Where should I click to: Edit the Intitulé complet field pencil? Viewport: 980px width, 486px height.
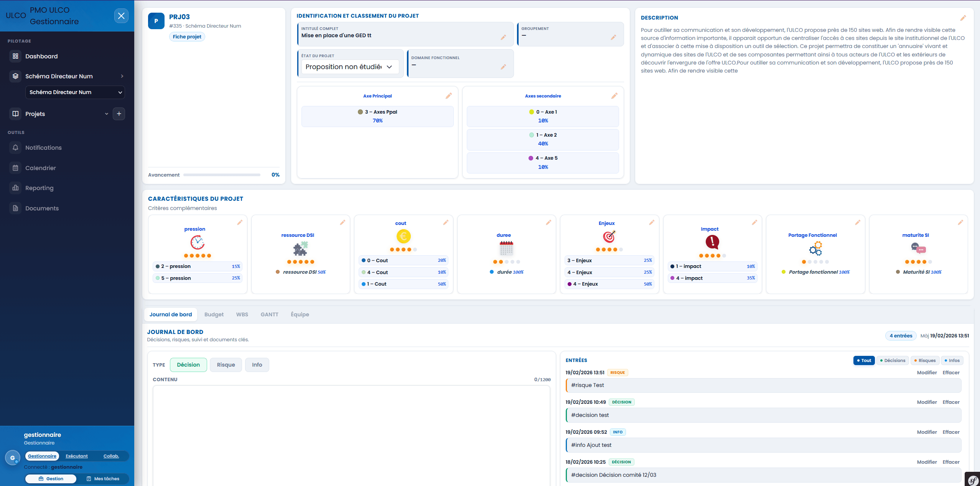[503, 37]
